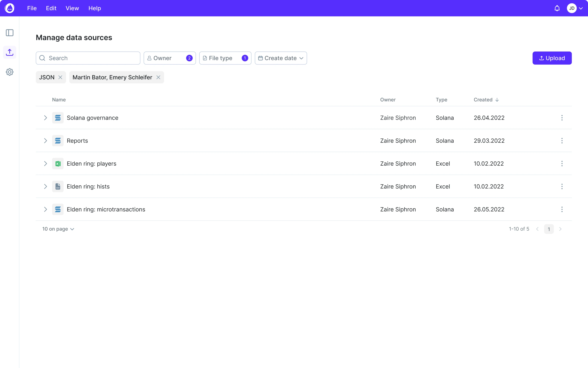Image resolution: width=588 pixels, height=368 pixels.
Task: Expand the Reports row
Action: 46,141
